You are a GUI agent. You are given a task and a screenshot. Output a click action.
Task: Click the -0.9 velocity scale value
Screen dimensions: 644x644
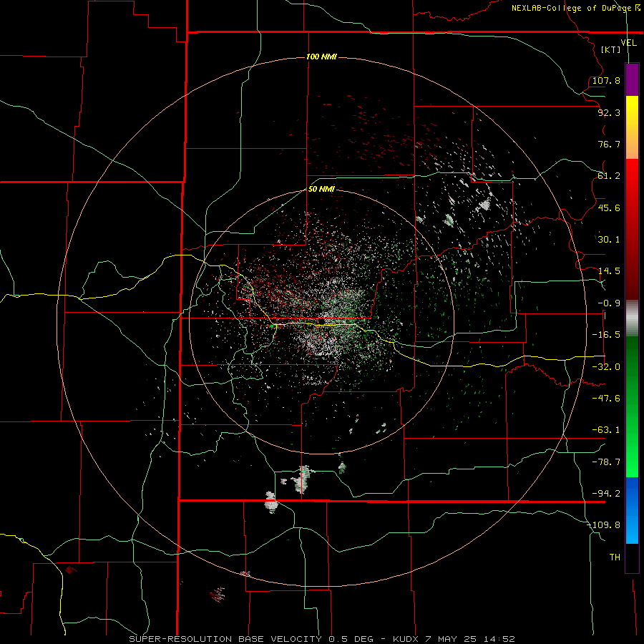click(x=609, y=303)
